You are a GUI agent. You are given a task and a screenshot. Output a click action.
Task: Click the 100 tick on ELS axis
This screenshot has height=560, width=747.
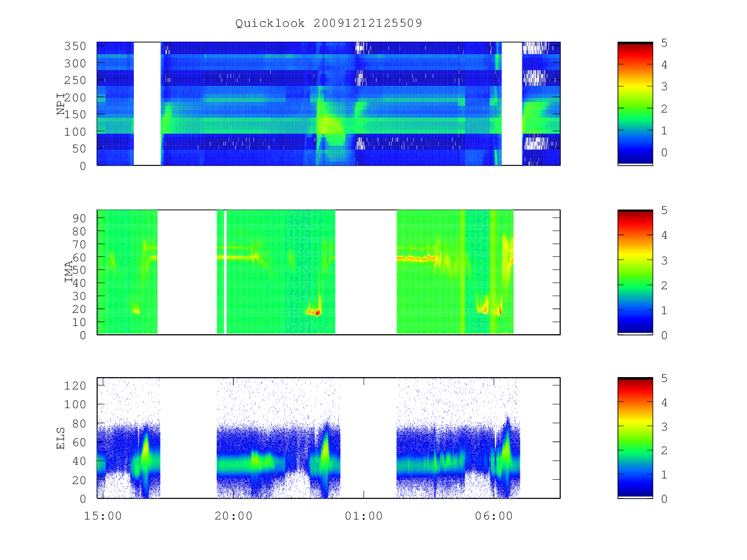tap(75, 404)
